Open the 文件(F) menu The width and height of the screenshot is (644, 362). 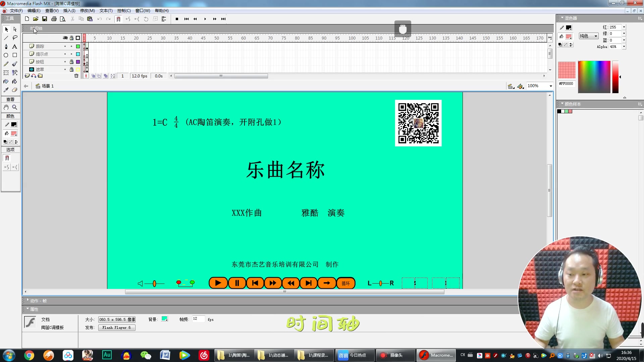pyautogui.click(x=16, y=11)
